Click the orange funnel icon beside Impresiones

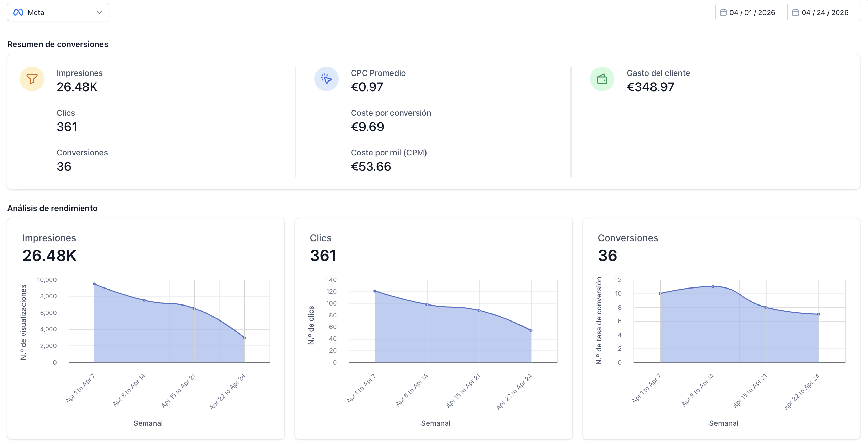[x=31, y=79]
